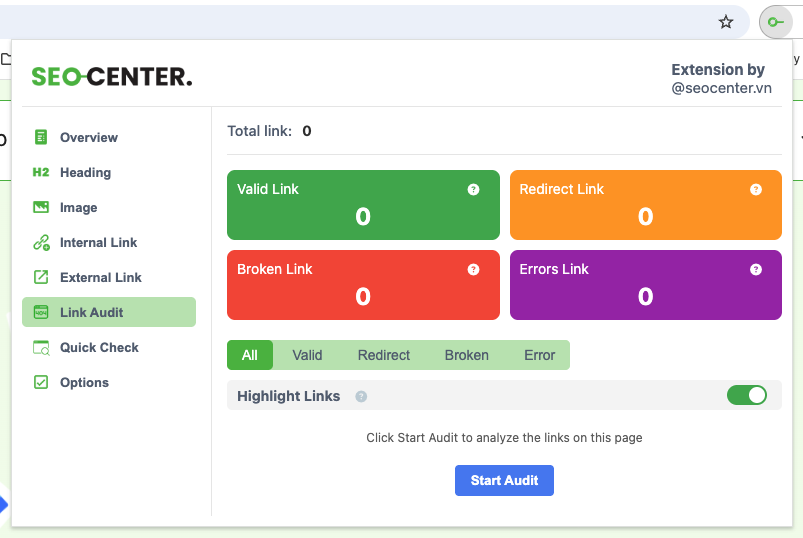Show only Broken links tab

coord(467,355)
